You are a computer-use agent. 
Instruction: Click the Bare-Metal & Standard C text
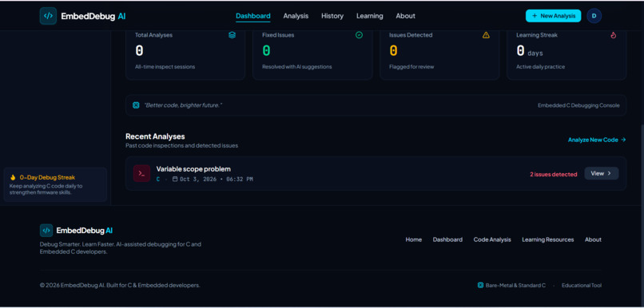click(515, 286)
